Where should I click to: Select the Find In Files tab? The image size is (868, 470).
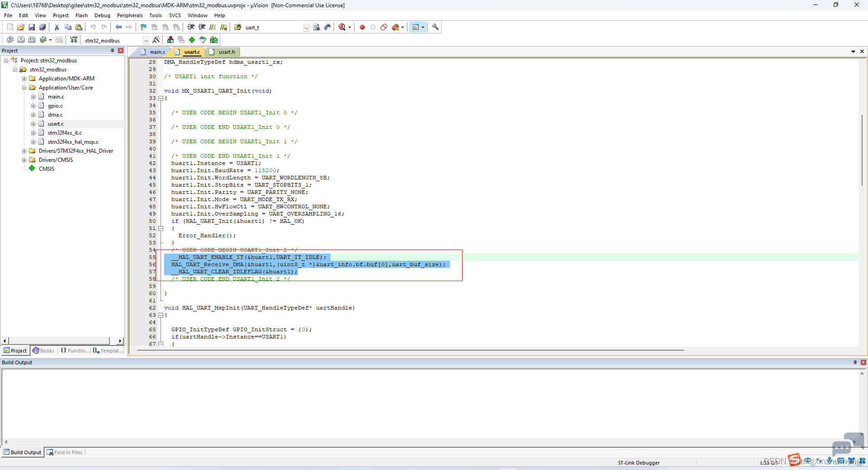(x=65, y=452)
